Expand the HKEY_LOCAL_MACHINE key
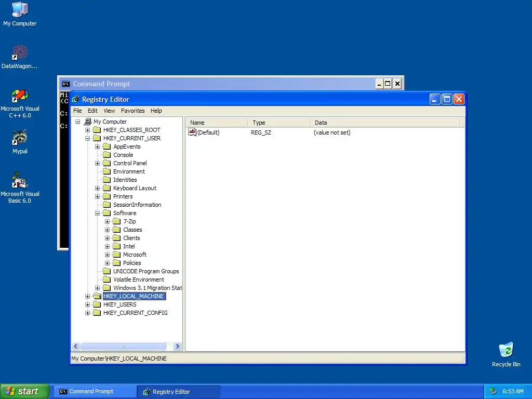This screenshot has height=399, width=532. pyautogui.click(x=87, y=296)
